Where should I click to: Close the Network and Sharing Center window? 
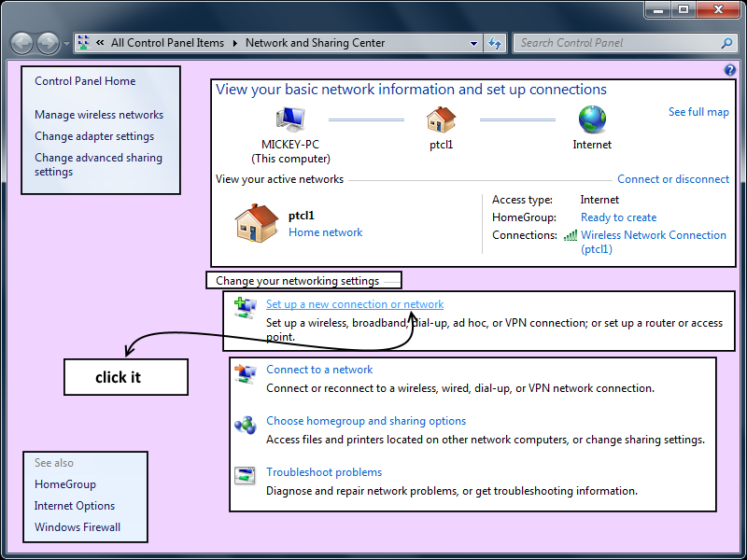click(x=718, y=9)
